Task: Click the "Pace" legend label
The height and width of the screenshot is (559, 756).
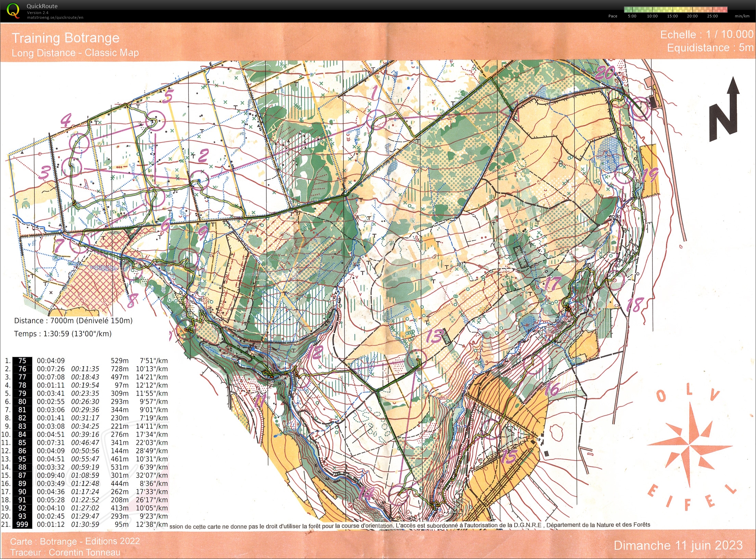Action: tap(613, 16)
